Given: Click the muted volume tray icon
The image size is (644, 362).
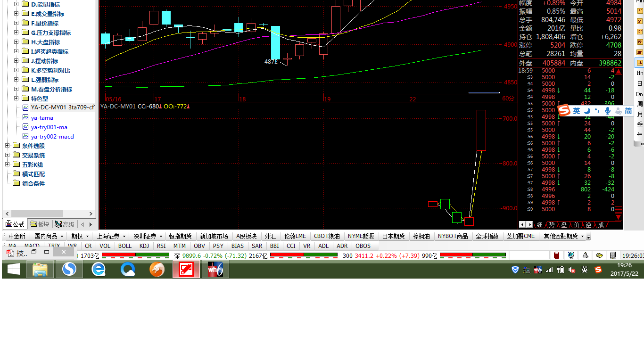Looking at the screenshot, I should 572,270.
